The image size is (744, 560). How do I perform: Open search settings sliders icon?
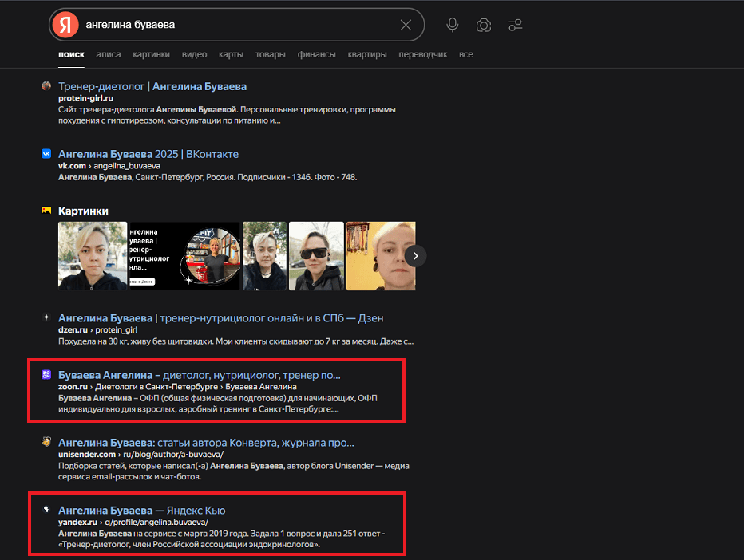(x=515, y=25)
